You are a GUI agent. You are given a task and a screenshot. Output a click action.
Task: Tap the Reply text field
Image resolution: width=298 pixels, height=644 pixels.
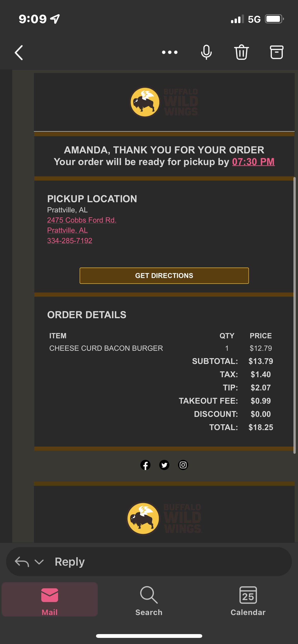click(x=149, y=562)
